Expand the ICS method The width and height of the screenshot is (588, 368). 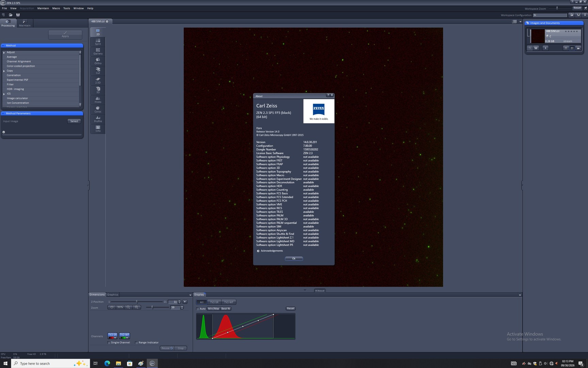click(x=4, y=94)
